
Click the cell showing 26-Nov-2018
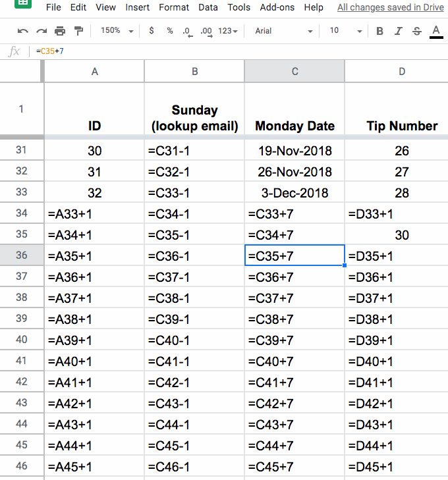coord(294,171)
